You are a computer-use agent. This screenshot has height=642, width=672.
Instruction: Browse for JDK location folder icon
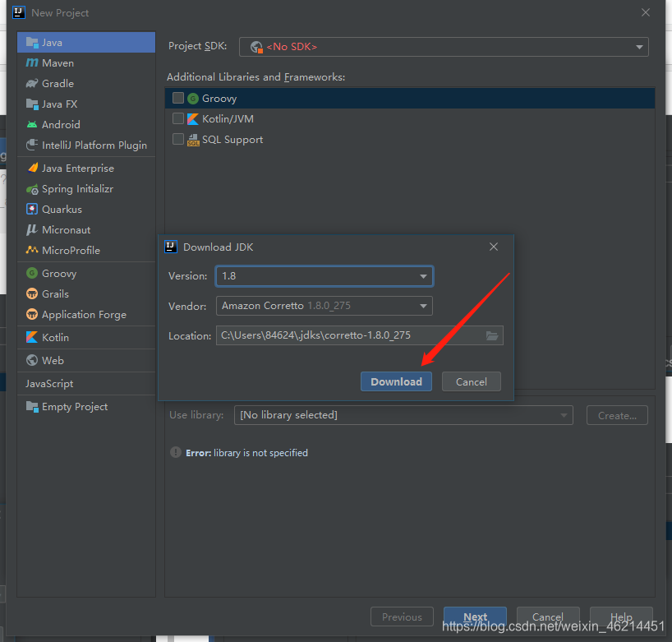(x=492, y=335)
